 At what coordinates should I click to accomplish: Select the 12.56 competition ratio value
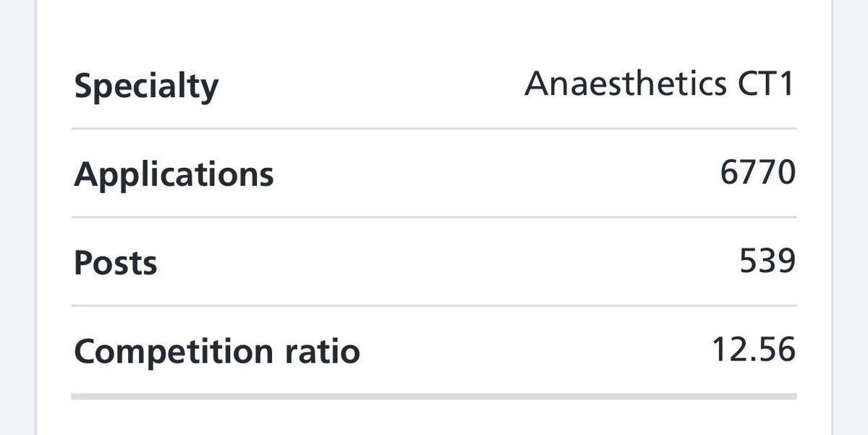click(x=753, y=351)
